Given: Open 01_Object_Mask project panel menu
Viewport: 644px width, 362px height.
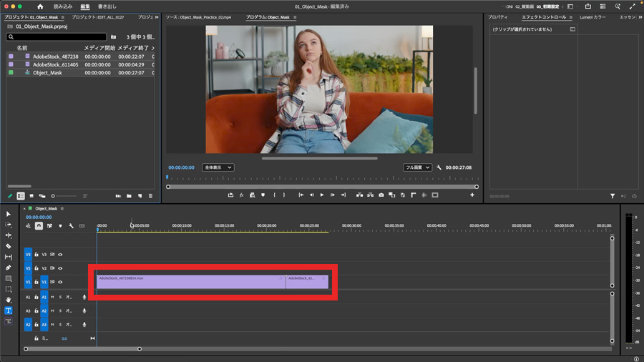Looking at the screenshot, I should (x=63, y=17).
